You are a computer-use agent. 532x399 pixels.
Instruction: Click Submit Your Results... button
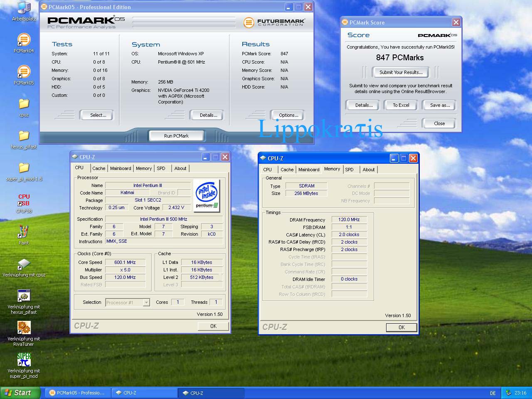click(x=401, y=72)
